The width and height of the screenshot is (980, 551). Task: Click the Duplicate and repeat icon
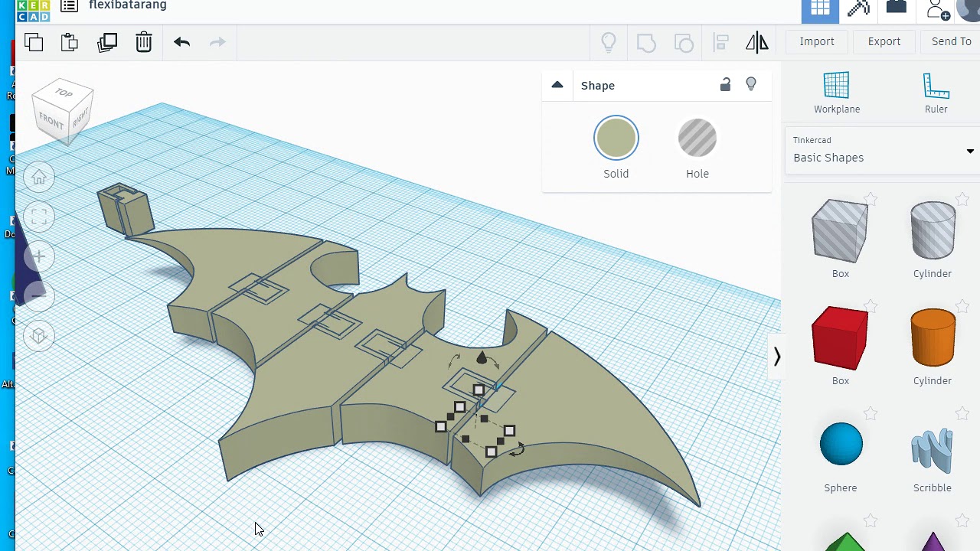[x=107, y=42]
